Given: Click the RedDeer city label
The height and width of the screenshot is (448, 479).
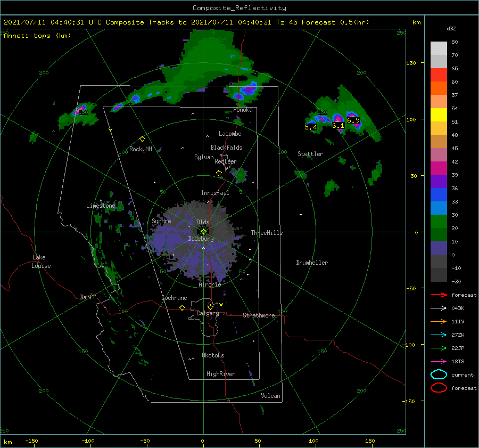Looking at the screenshot, I should (x=226, y=161).
